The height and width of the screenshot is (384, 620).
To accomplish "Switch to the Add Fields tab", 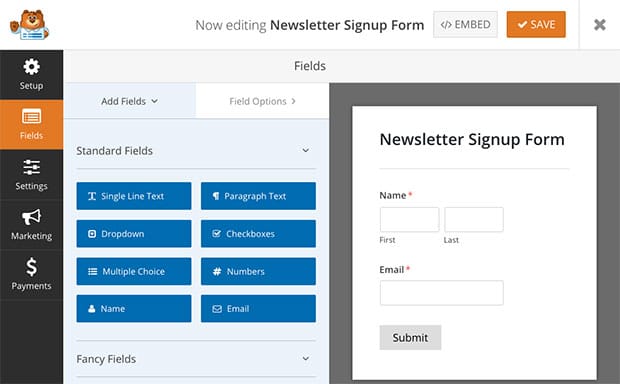I will pyautogui.click(x=130, y=101).
